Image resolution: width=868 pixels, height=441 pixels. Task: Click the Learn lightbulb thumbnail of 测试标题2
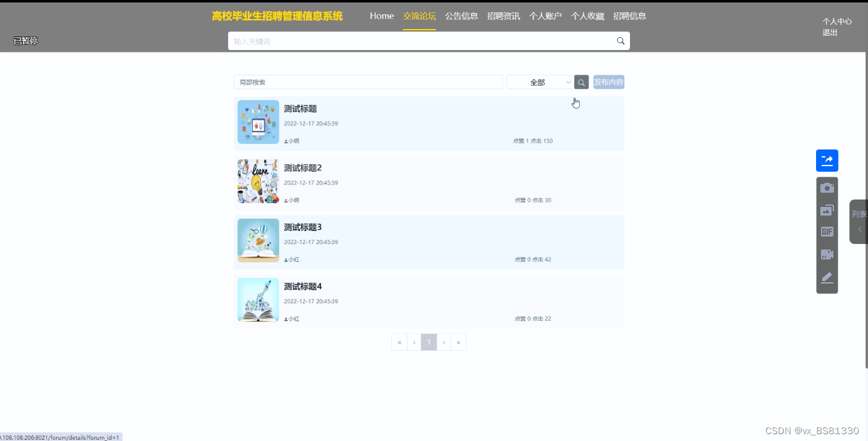point(258,181)
